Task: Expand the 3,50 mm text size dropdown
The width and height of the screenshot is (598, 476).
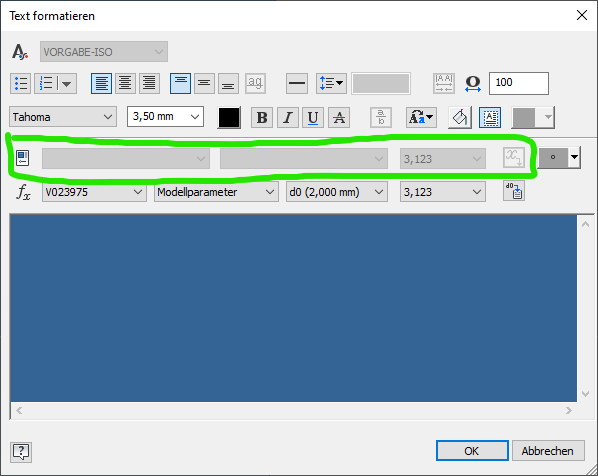Action: click(166, 117)
